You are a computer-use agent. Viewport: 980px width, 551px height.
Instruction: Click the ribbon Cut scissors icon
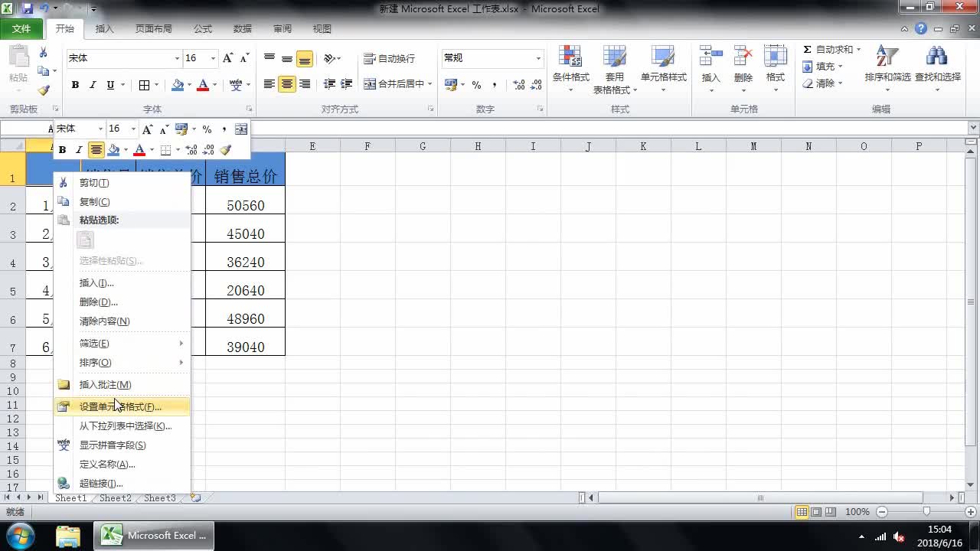pos(44,53)
